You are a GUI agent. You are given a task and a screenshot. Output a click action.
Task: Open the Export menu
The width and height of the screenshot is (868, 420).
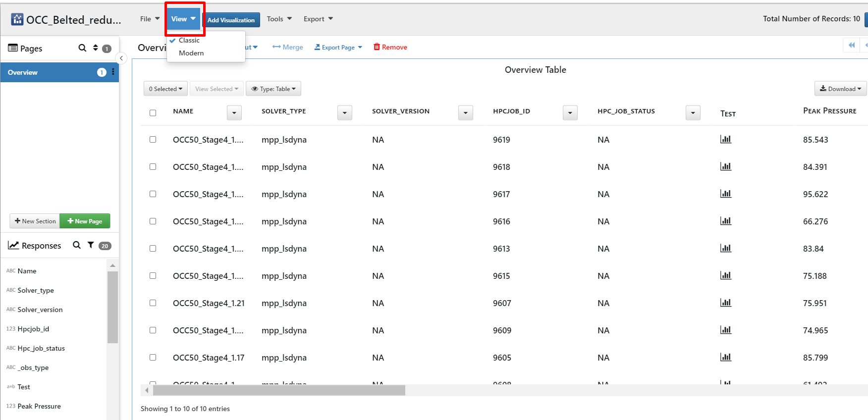[318, 19]
